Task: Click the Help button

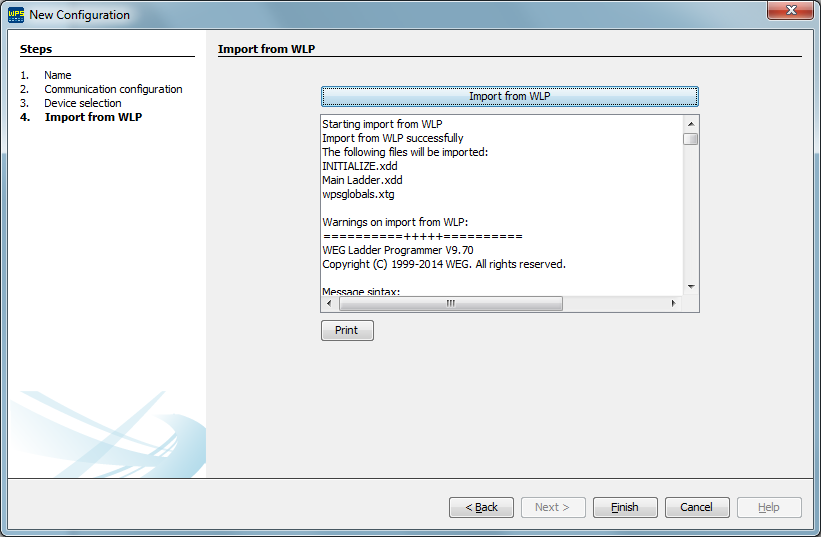Action: tap(769, 507)
